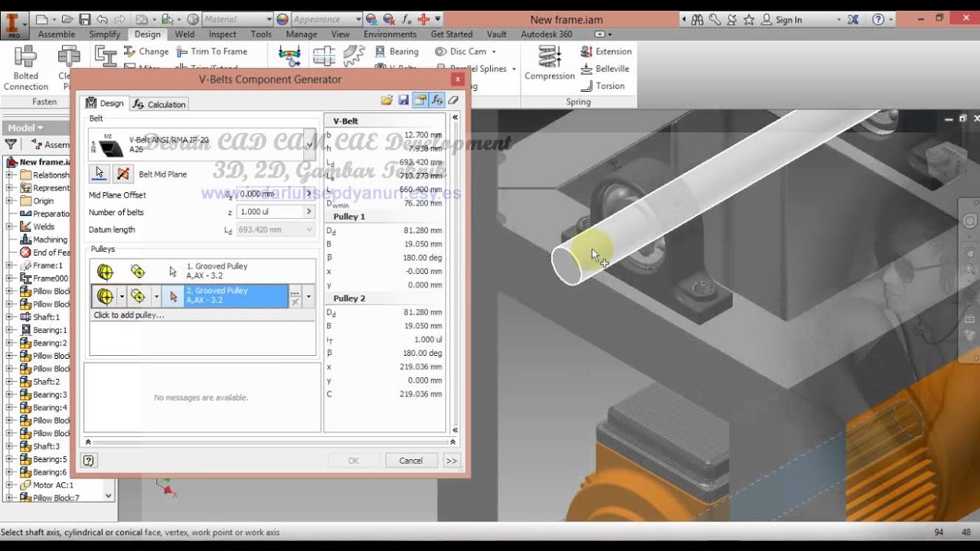Expand the Origin folder in browser tree
Image resolution: width=980 pixels, height=551 pixels.
pos(9,201)
